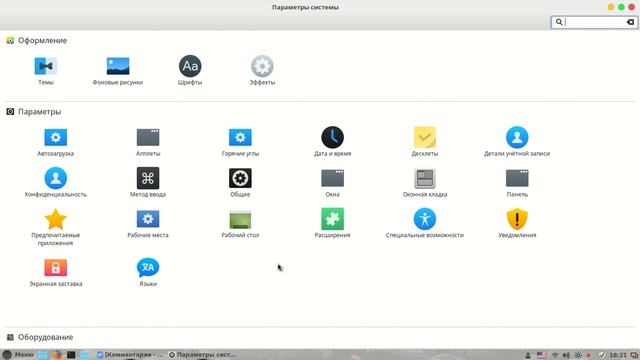
Task: Open Автозагрузка (Startup applications)
Action: pyautogui.click(x=56, y=142)
